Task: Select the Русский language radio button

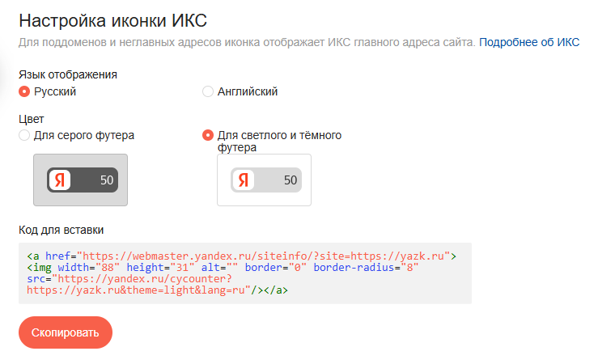Action: click(x=24, y=91)
